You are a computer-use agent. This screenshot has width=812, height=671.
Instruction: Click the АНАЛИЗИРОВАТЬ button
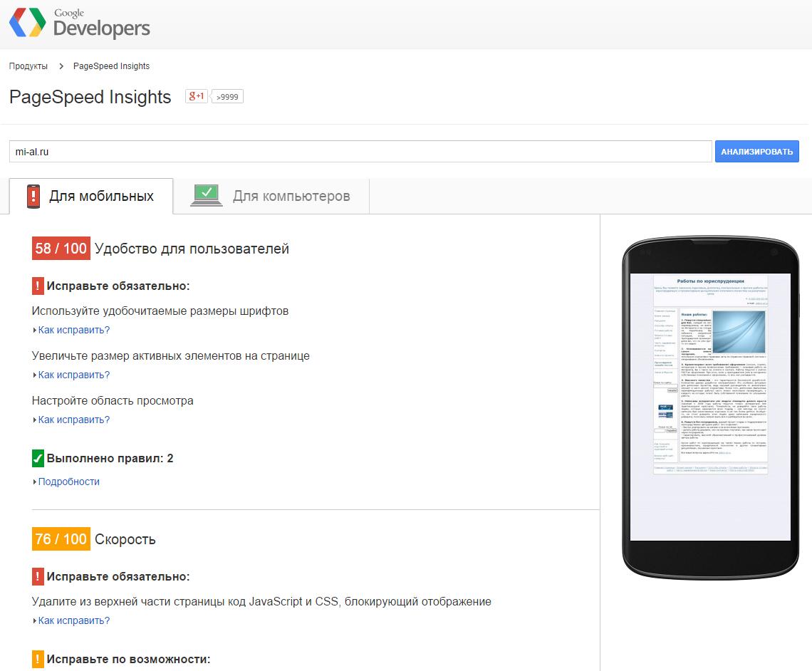point(756,152)
